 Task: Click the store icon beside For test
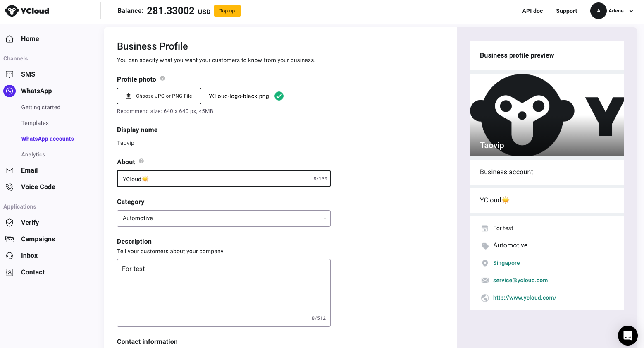(485, 228)
